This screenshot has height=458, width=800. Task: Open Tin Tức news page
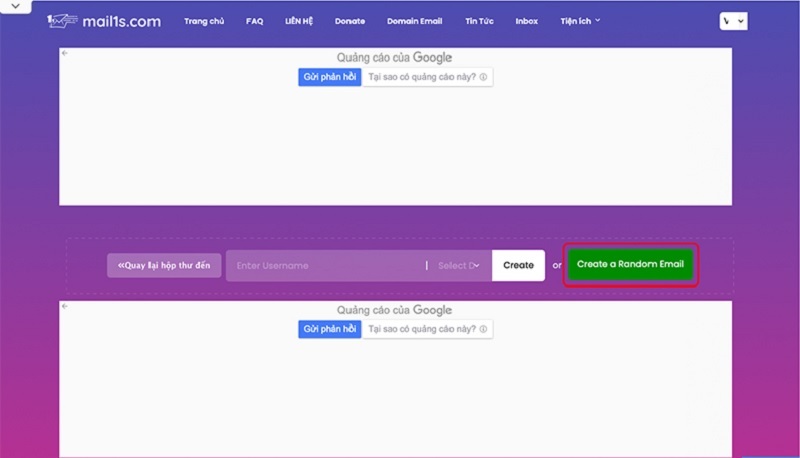coord(479,21)
